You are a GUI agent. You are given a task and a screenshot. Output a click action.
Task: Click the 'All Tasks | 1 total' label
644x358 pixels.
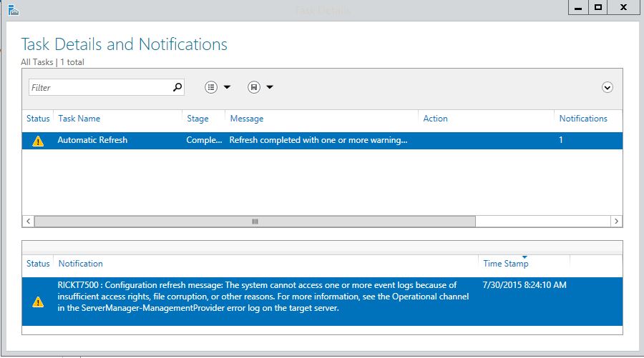[x=52, y=62]
